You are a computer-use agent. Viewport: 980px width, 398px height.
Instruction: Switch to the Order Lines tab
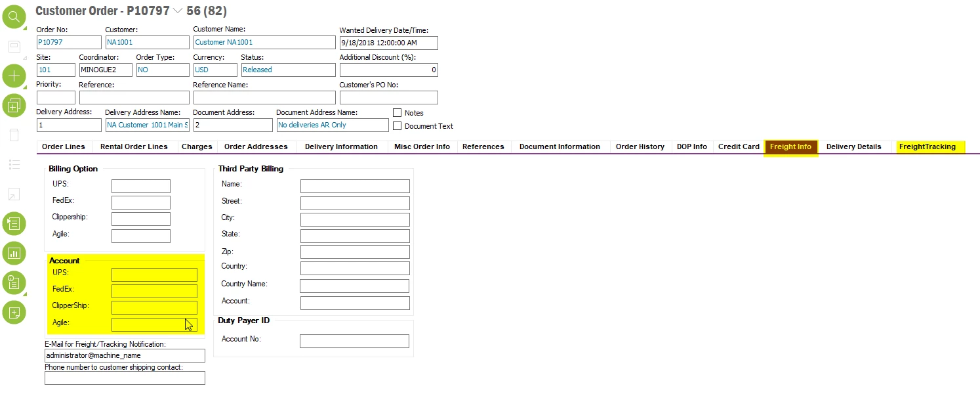click(x=64, y=146)
